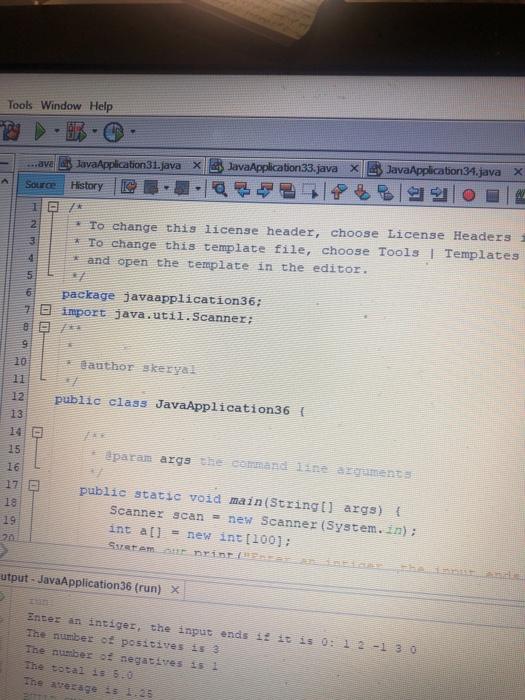Click output line 'The number of negatives is 1'

coord(121,658)
